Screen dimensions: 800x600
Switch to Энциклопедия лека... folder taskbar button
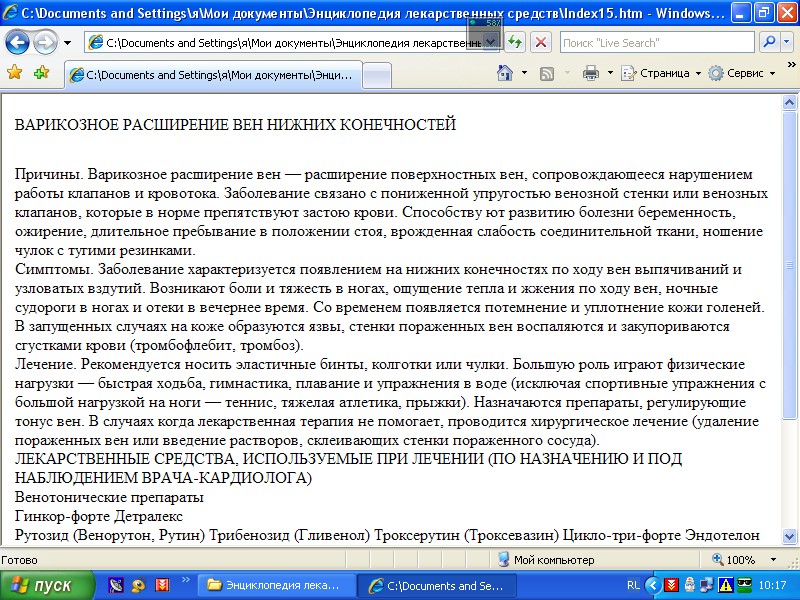pos(276,585)
